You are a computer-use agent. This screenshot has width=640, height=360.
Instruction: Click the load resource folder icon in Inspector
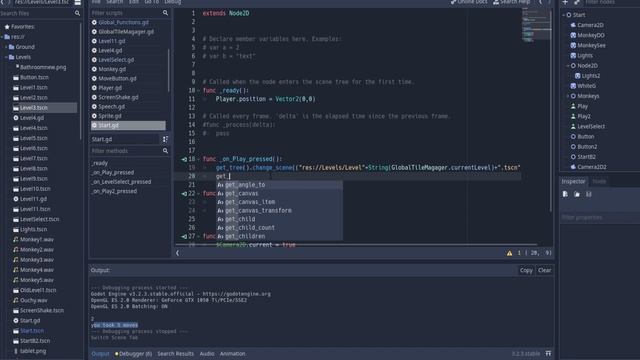tap(577, 194)
